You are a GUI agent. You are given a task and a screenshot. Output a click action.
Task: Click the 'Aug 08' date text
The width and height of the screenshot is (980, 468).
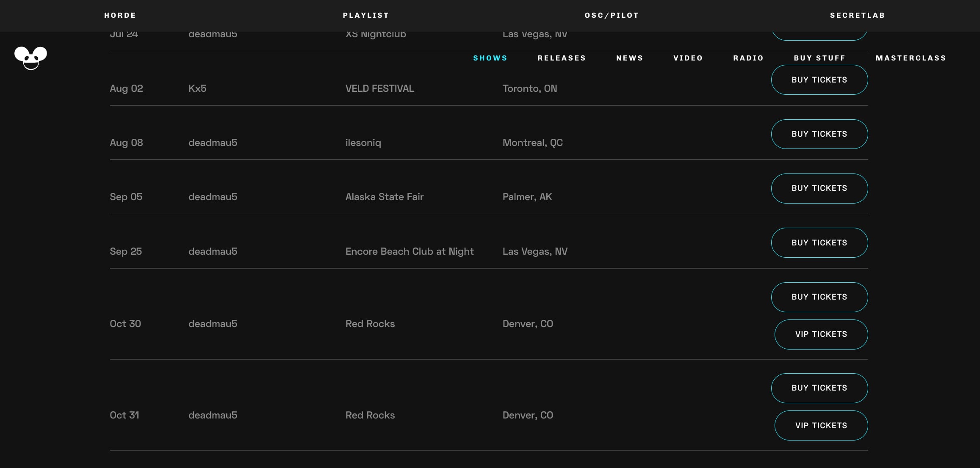[x=126, y=143]
